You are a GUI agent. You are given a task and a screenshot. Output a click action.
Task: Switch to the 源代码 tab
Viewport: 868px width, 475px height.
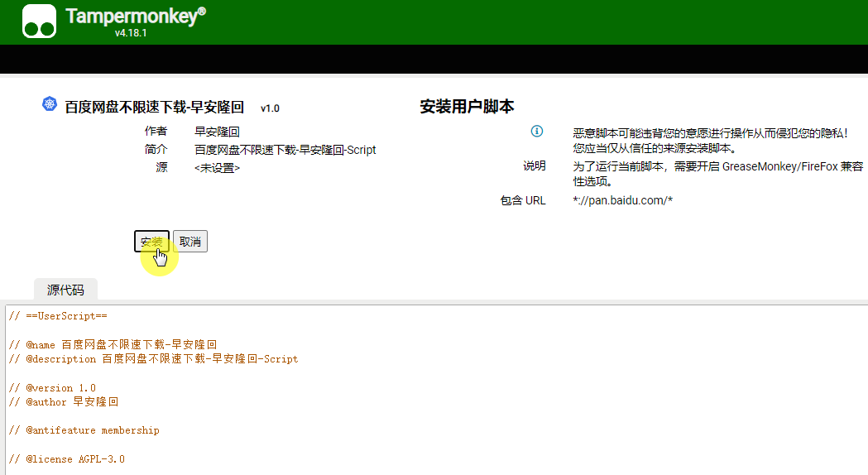pos(65,290)
